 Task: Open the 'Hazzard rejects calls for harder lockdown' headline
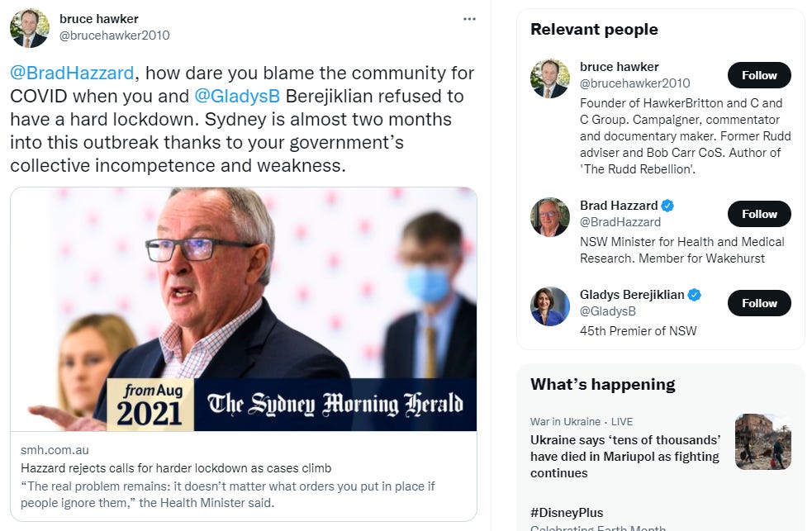pos(176,468)
